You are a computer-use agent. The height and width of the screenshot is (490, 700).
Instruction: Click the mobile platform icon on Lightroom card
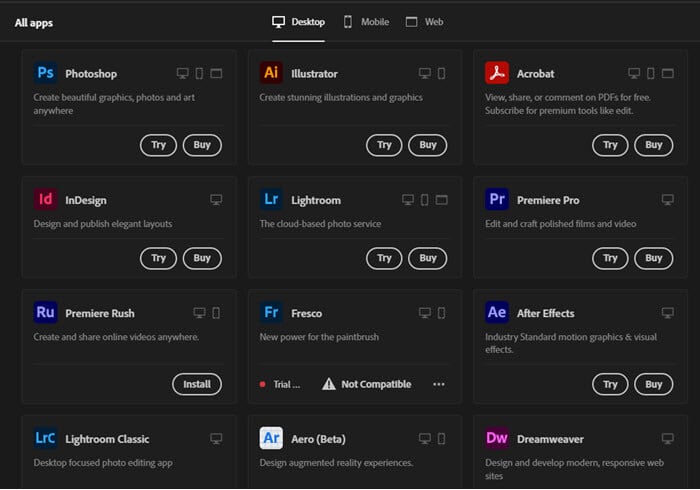[x=425, y=199]
